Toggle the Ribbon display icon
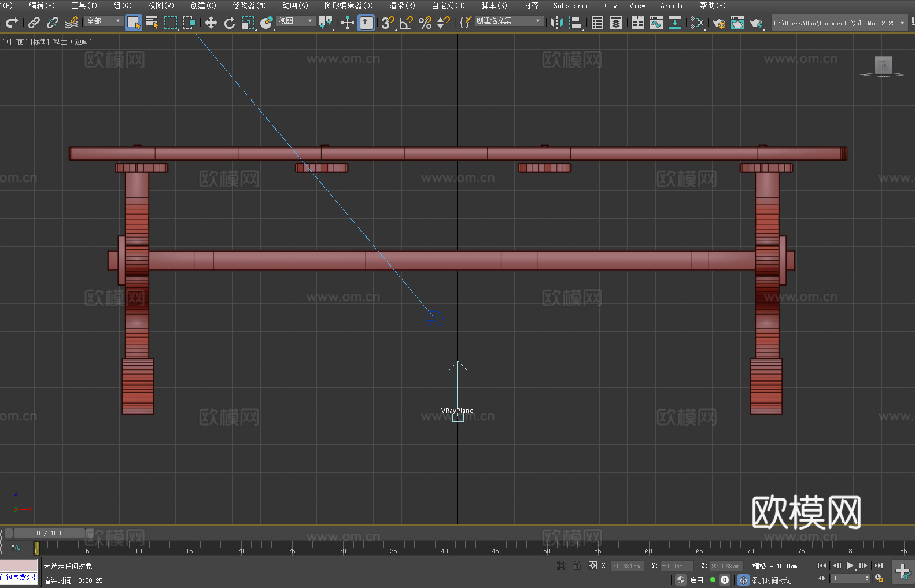 (638, 23)
